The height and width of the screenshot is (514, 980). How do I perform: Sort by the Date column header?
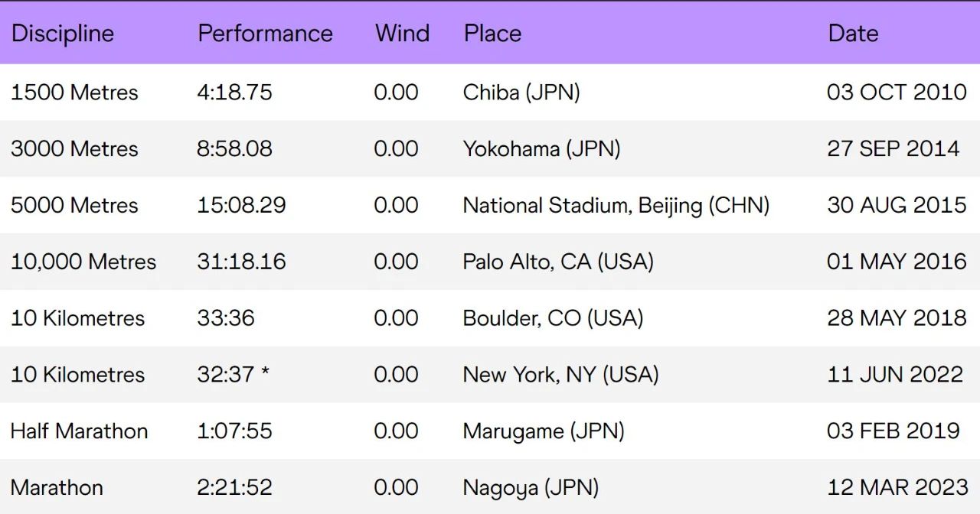pyautogui.click(x=853, y=34)
